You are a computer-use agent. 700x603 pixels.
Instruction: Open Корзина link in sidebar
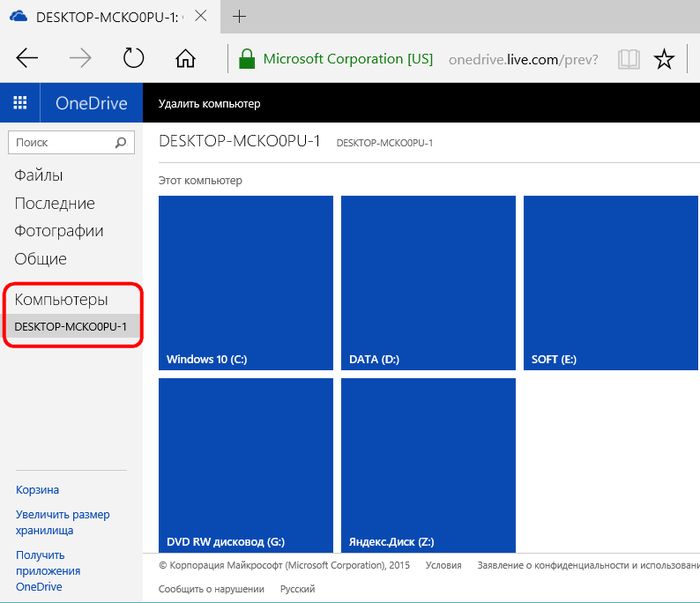37,490
